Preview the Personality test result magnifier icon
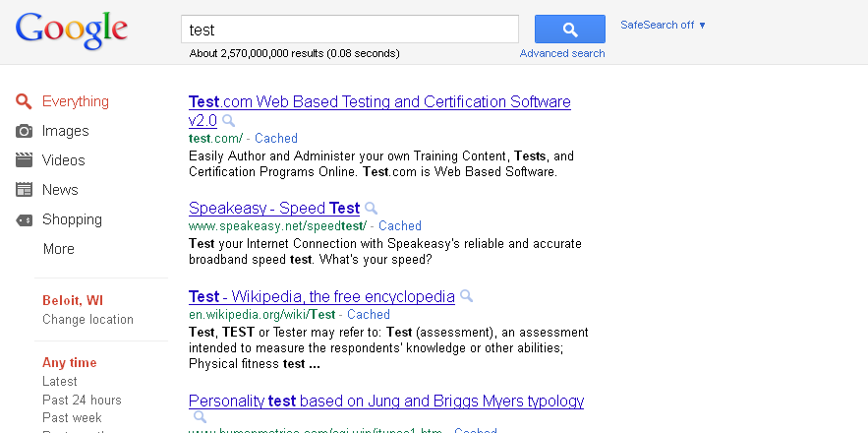Screen dimensions: 868x433 click(x=200, y=417)
